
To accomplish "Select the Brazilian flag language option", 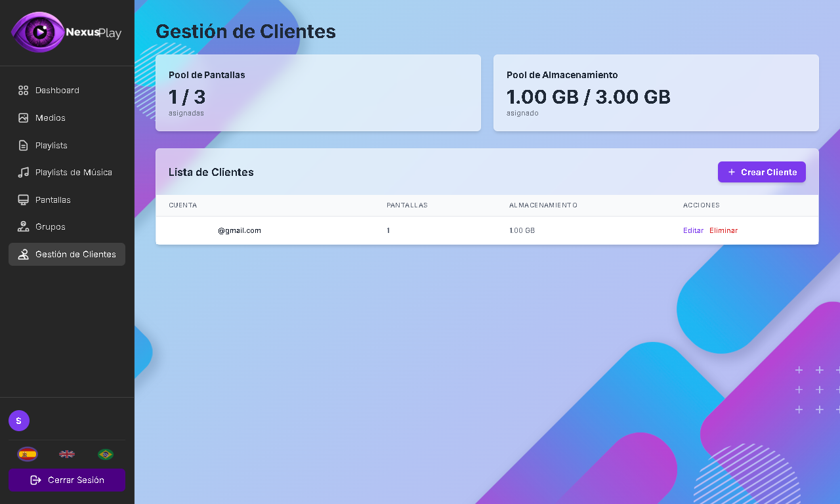I will [x=105, y=453].
